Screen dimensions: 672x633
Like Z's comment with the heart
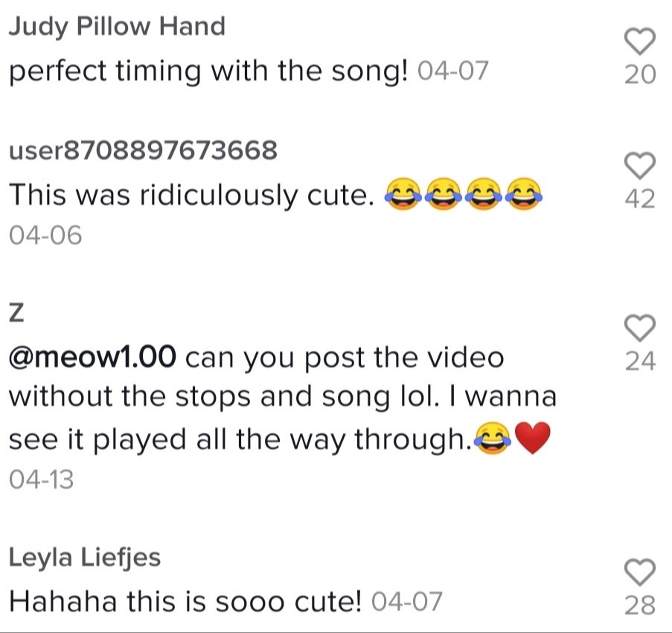click(640, 328)
